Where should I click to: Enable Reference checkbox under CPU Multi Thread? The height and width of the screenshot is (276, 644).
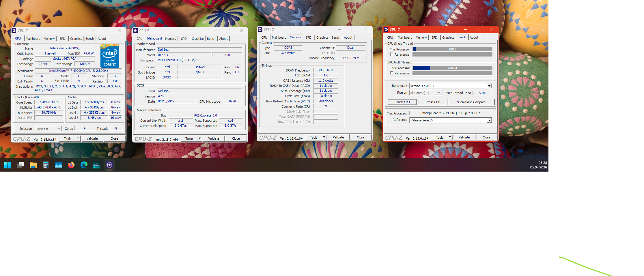[392, 73]
